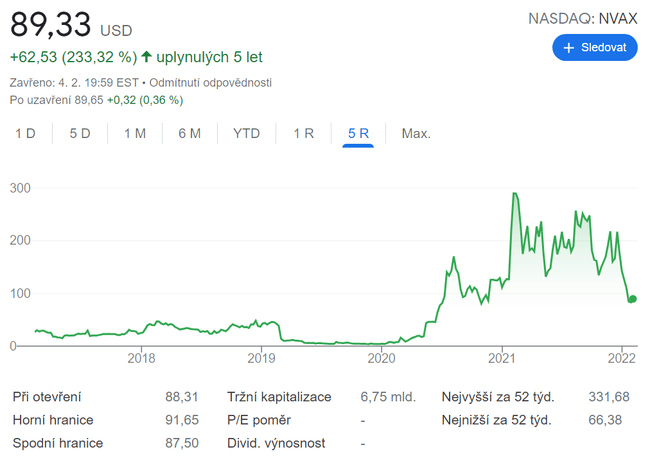Click the 89,33 current price value
This screenshot has width=650, height=461.
[x=50, y=24]
